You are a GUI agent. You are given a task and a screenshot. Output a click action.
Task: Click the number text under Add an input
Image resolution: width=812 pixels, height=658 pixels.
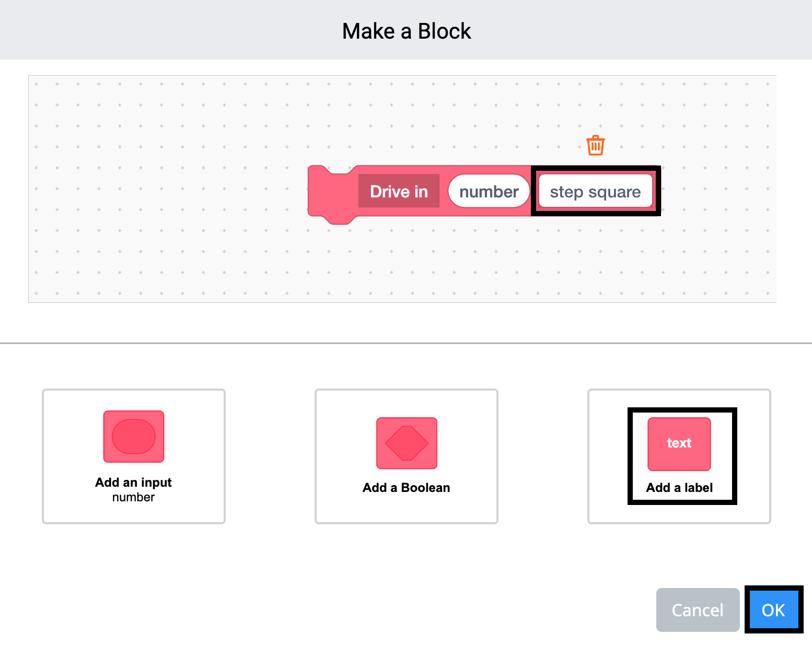point(133,497)
